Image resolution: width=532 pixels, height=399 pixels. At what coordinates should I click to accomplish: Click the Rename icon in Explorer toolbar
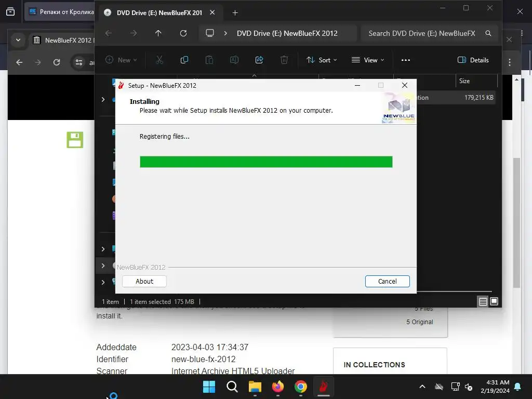point(234,60)
